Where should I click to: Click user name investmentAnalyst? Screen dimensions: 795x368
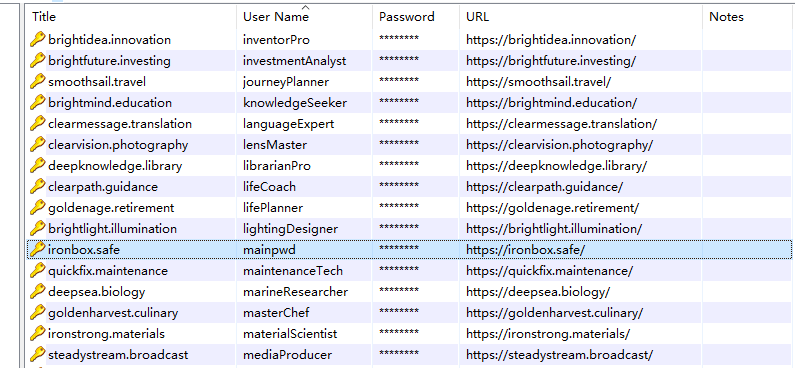[x=295, y=61]
